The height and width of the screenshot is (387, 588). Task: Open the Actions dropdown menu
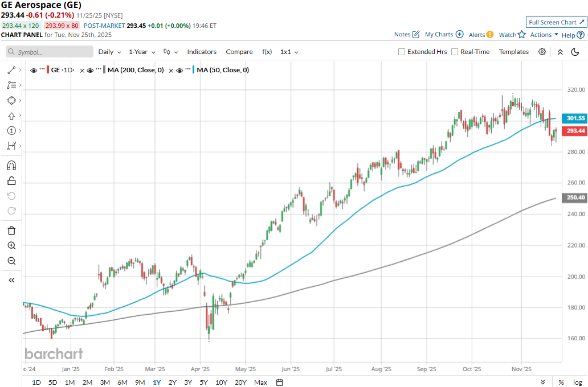[544, 35]
